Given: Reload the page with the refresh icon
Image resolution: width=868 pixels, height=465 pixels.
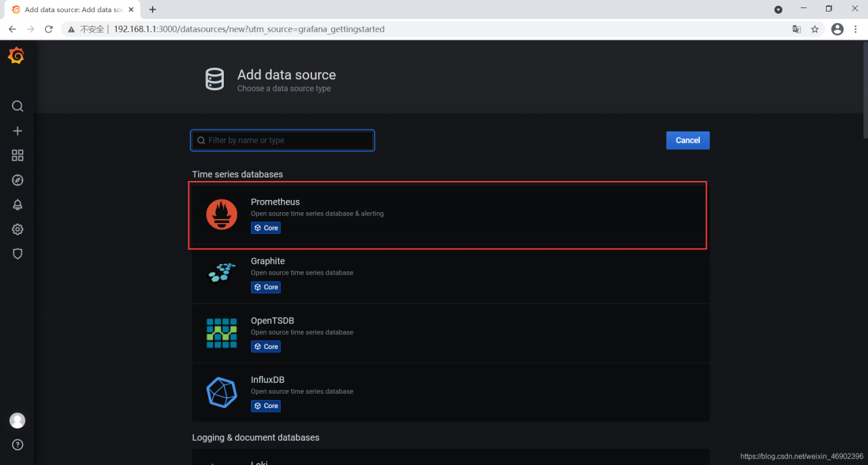Looking at the screenshot, I should pos(49,29).
